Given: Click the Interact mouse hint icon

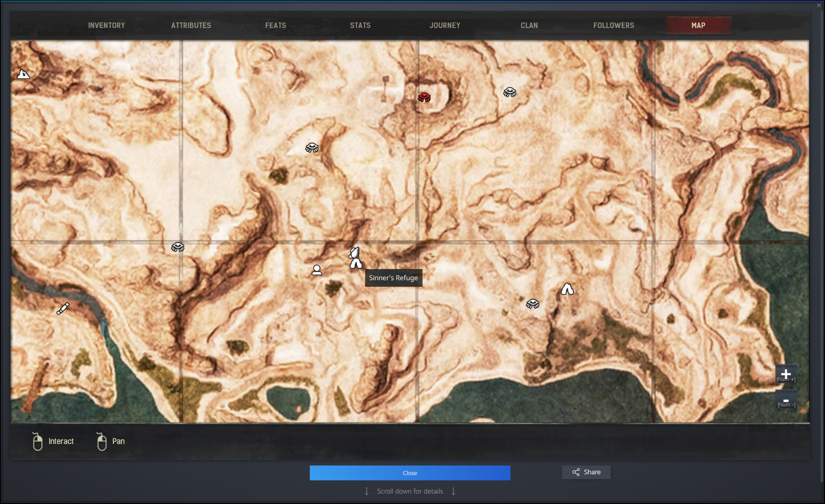Looking at the screenshot, I should click(37, 441).
